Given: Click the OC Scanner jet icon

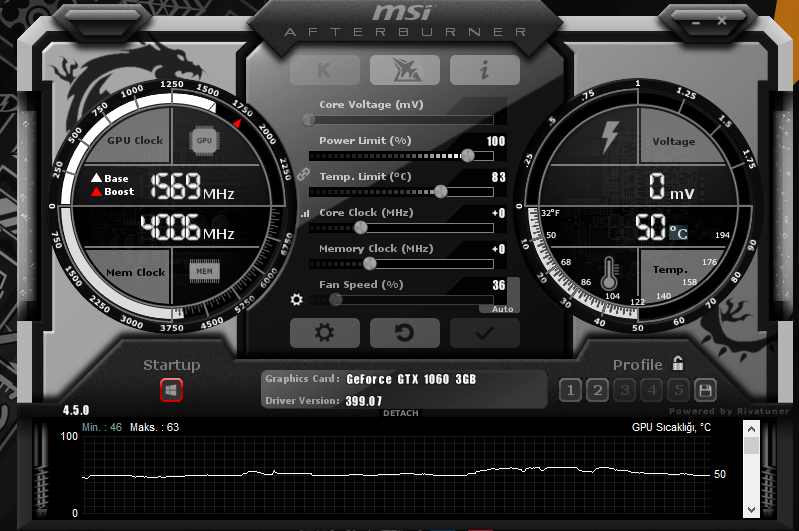Looking at the screenshot, I should (x=405, y=70).
